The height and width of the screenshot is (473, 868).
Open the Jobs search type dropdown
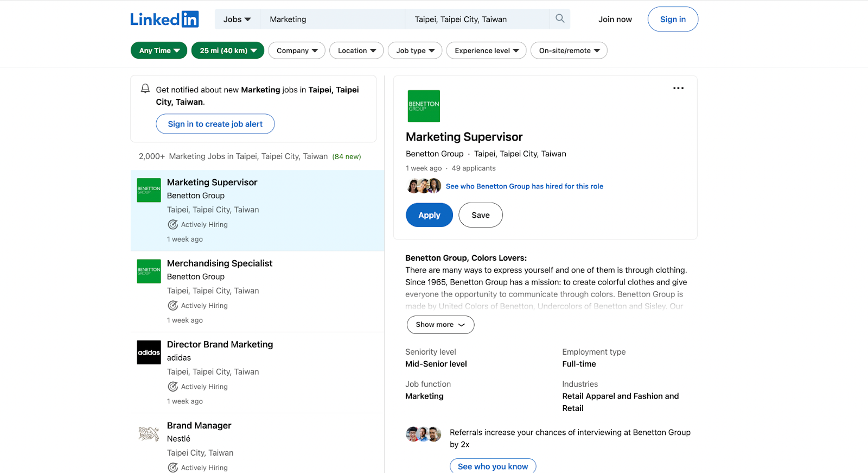pyautogui.click(x=237, y=19)
